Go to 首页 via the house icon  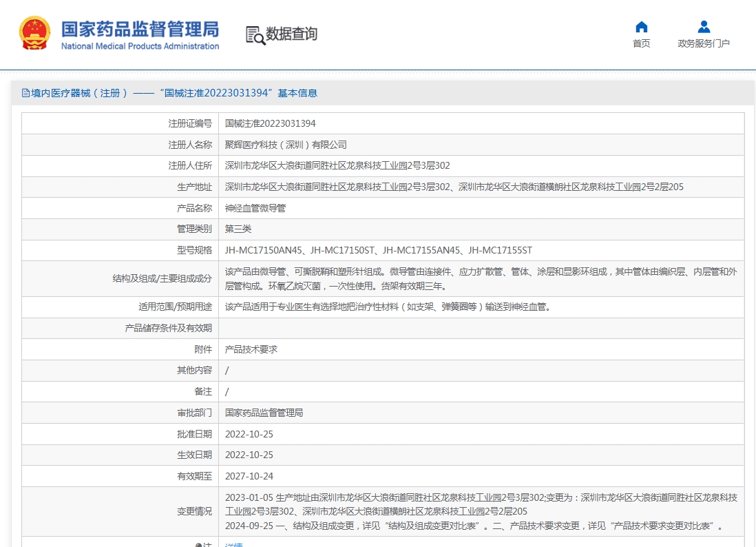[x=641, y=27]
